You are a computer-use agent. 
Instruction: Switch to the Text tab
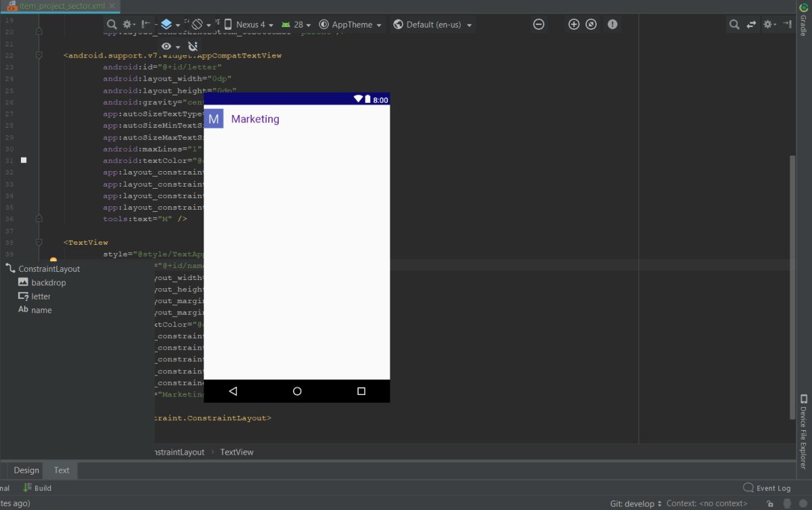coord(62,470)
